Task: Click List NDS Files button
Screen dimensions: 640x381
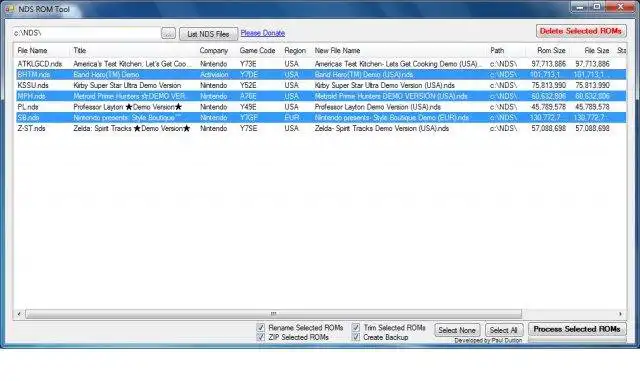Action: pyautogui.click(x=208, y=34)
